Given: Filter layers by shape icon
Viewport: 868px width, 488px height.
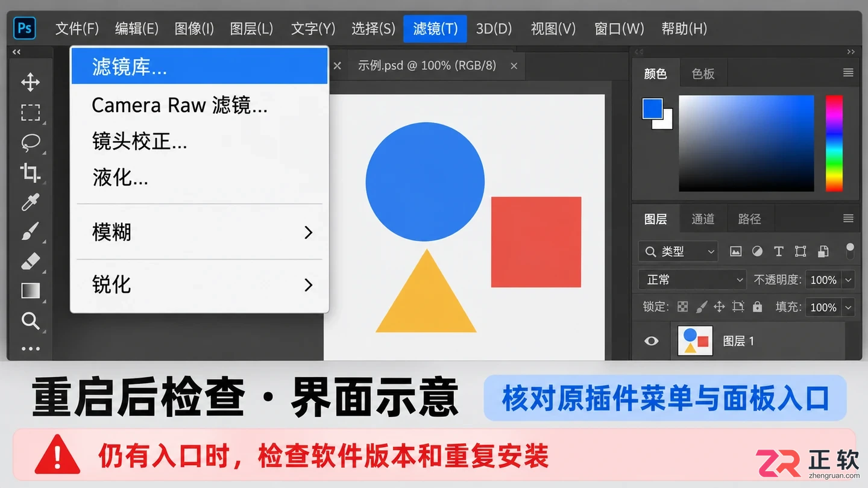Looking at the screenshot, I should tap(800, 251).
